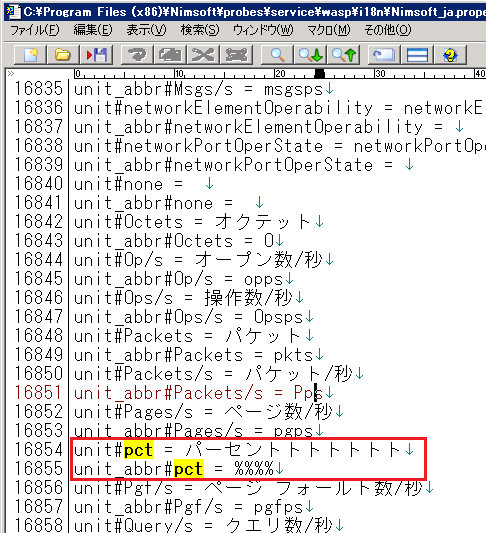Click line number 16854 in the gutter

tap(38, 449)
